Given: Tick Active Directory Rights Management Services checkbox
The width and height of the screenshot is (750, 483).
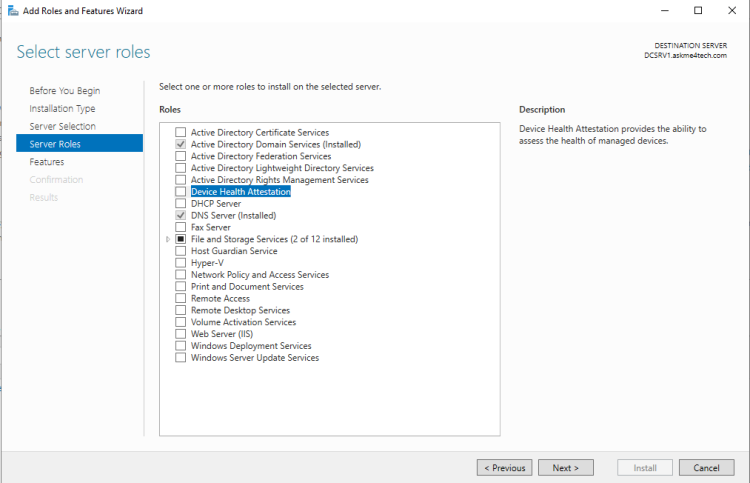Looking at the screenshot, I should tap(180, 180).
